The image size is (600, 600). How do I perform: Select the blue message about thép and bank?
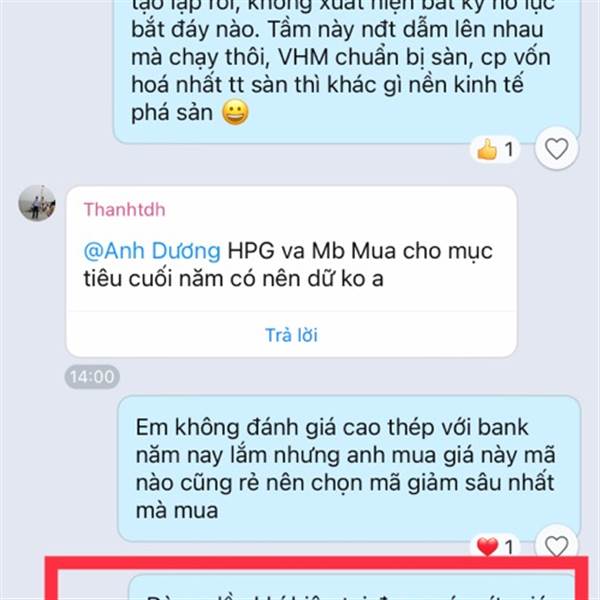point(349,468)
